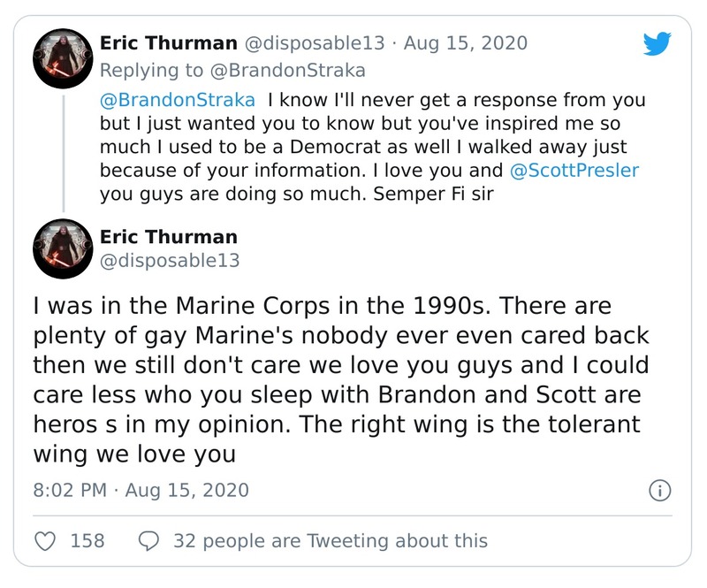
Task: Open Eric Thurman's avatar in main tweet
Action: tap(64, 248)
